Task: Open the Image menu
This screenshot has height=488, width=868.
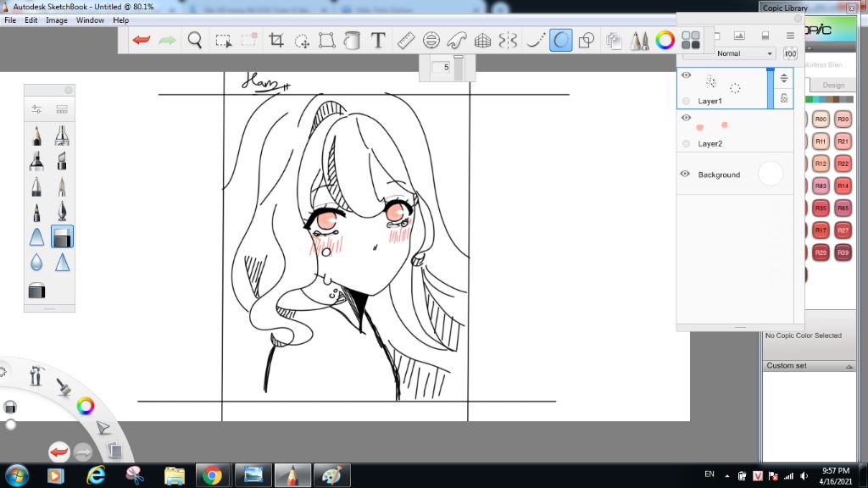Action: [x=57, y=20]
